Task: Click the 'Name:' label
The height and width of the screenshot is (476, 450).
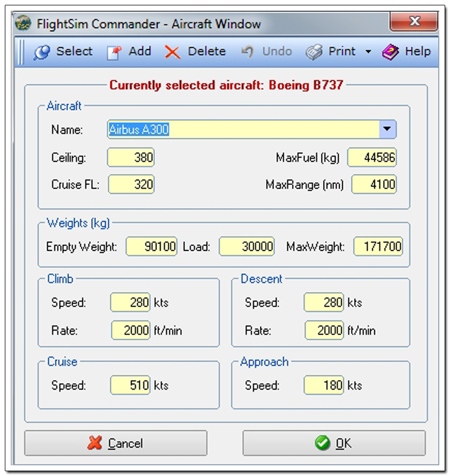Action: (67, 130)
